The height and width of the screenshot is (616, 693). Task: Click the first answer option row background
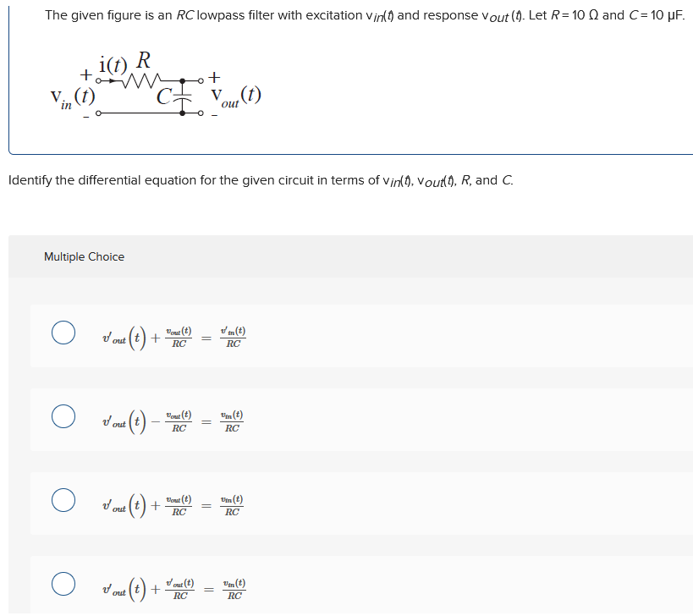click(381, 335)
